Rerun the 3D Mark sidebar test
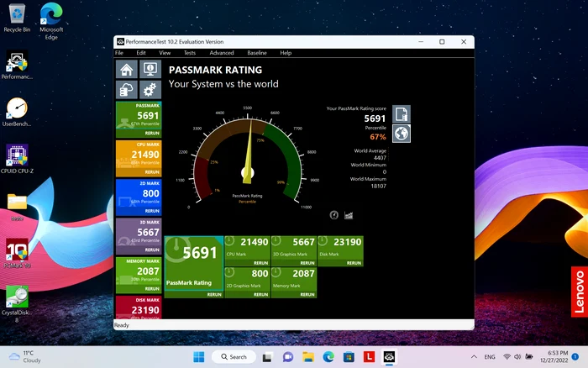The image size is (588, 368). [x=152, y=250]
